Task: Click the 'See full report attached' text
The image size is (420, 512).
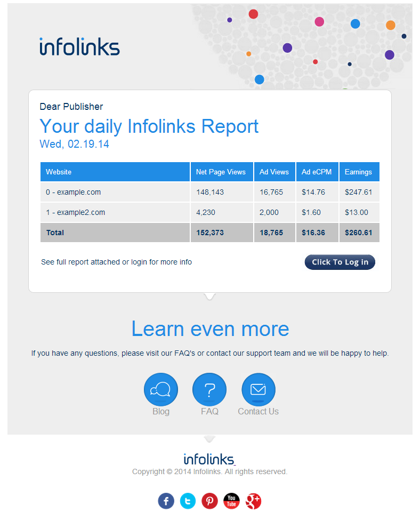Action: pyautogui.click(x=116, y=262)
